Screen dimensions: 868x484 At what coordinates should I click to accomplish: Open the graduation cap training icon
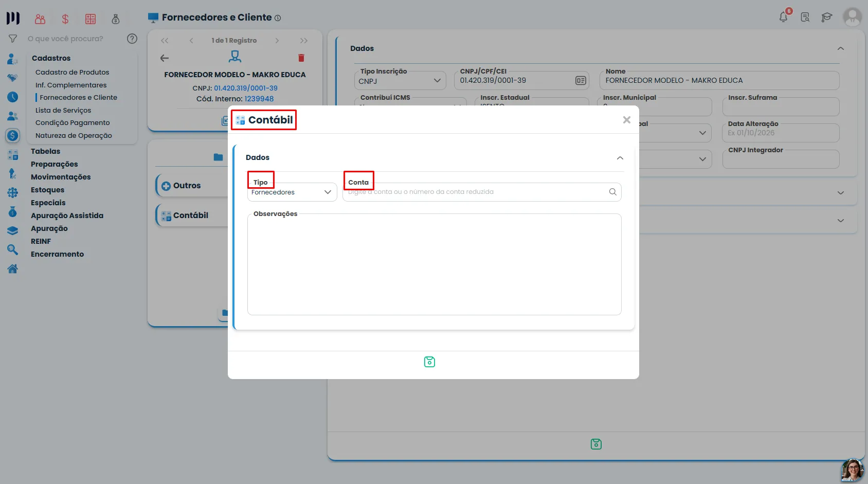[x=827, y=17]
